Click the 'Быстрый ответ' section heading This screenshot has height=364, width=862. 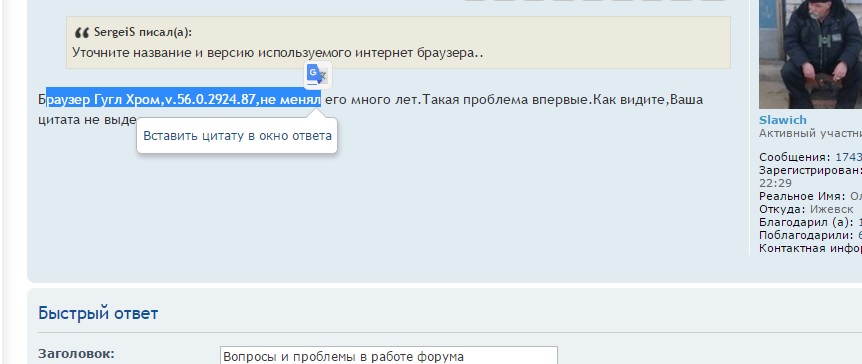pyautogui.click(x=98, y=313)
